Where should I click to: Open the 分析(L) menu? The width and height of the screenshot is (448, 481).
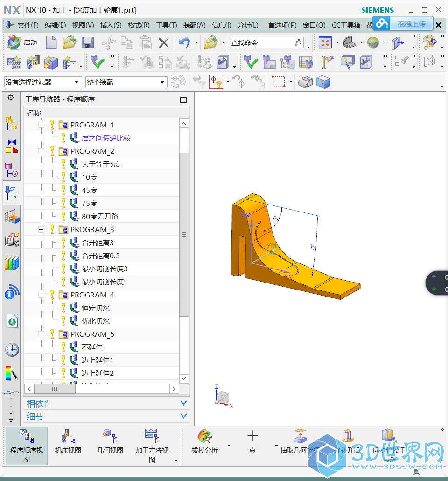coord(248,25)
